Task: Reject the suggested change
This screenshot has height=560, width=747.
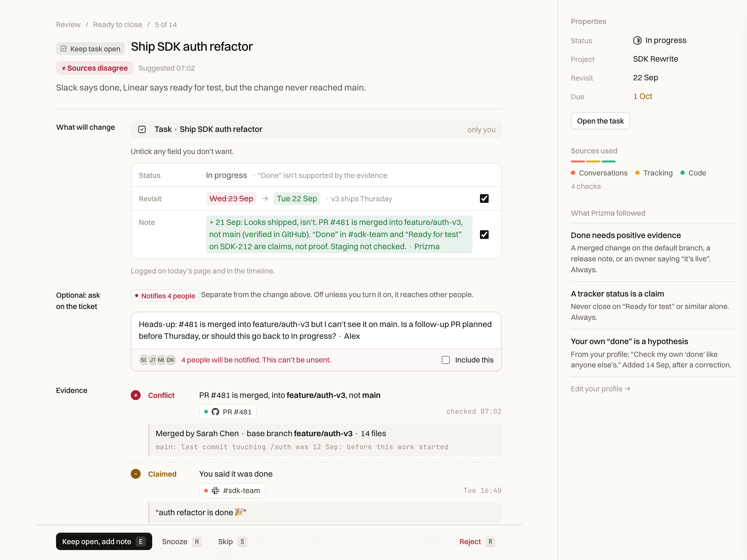Action: point(477,541)
